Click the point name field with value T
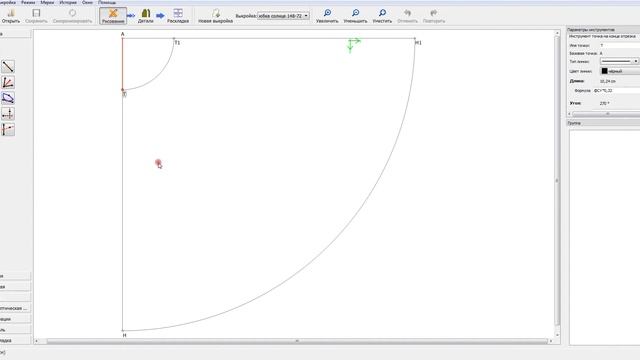640x360 pixels. (x=620, y=45)
